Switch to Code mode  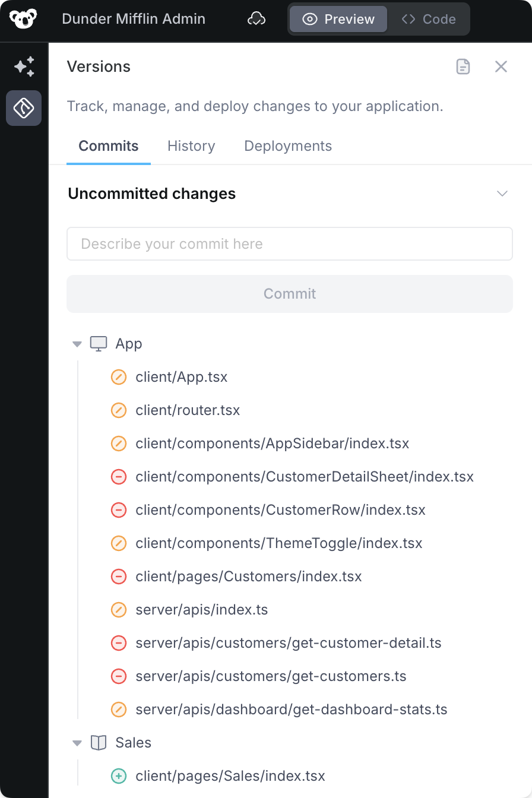429,19
